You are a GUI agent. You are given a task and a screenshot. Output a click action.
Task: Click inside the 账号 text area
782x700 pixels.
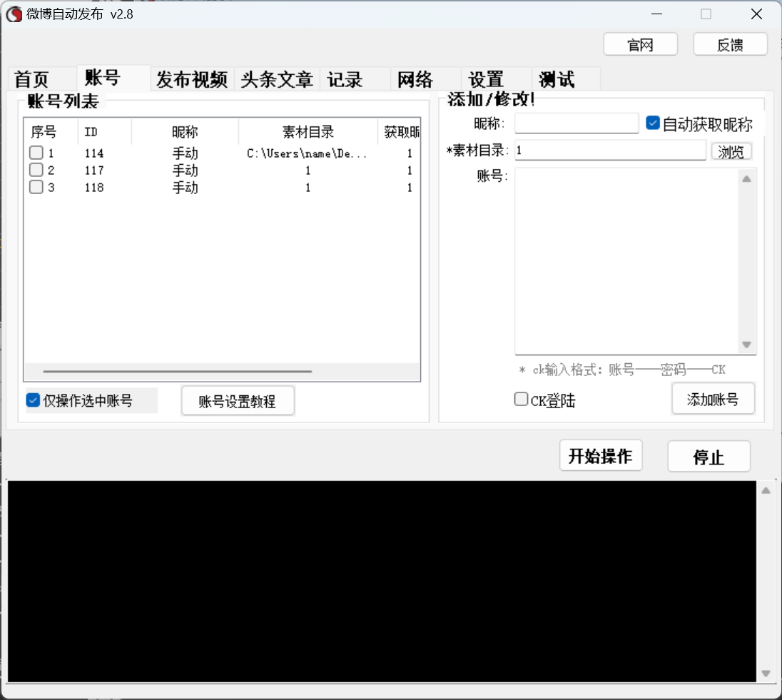[627, 261]
